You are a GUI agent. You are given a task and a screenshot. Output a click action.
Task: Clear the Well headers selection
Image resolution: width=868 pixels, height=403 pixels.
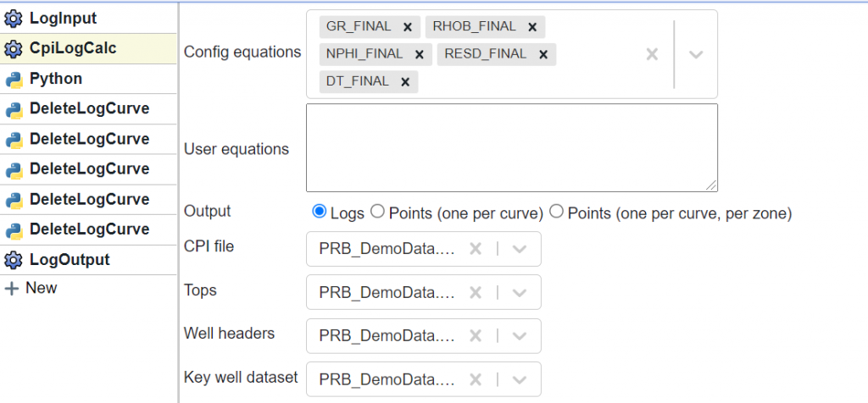[x=476, y=336]
